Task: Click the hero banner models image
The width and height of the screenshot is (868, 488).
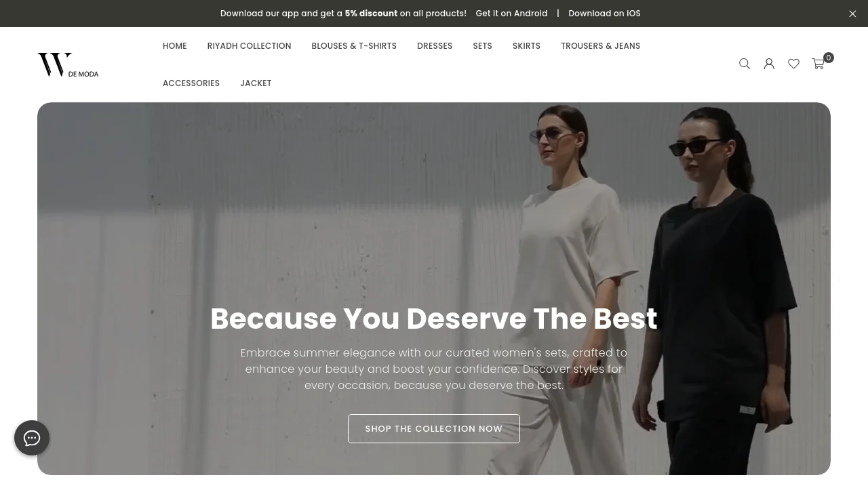Action: click(434, 203)
